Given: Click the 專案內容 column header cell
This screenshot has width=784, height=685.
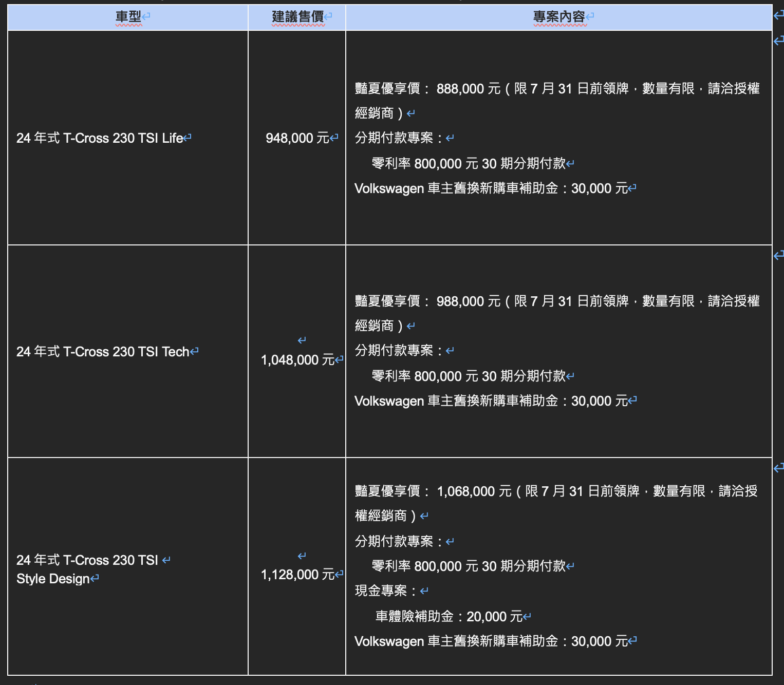Looking at the screenshot, I should coord(559,17).
